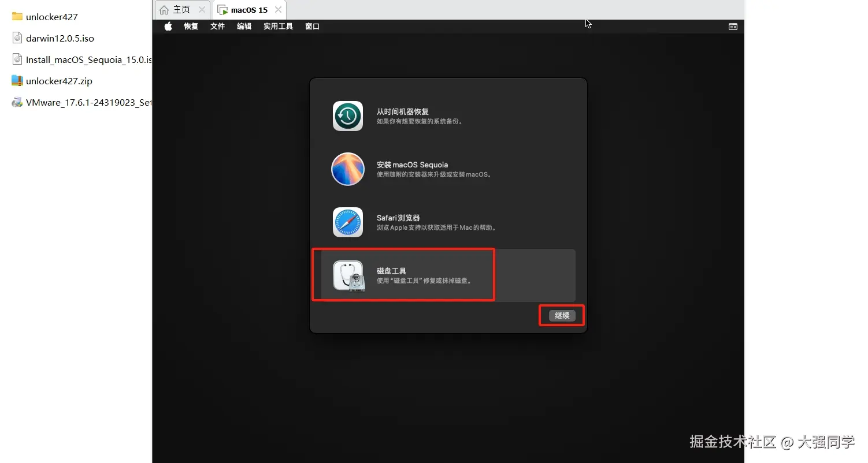The height and width of the screenshot is (463, 868).
Task: Click the home icon on 主页 tab
Action: point(165,10)
